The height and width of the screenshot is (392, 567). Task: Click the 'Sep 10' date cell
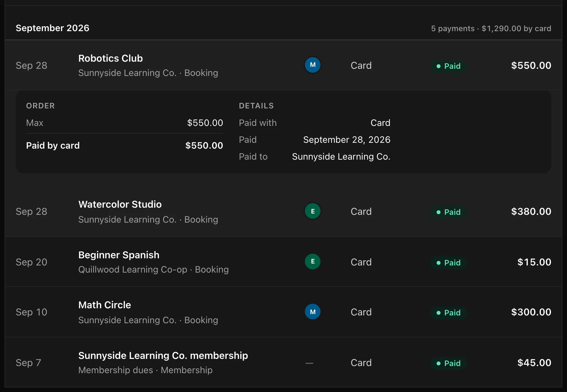[31, 312]
